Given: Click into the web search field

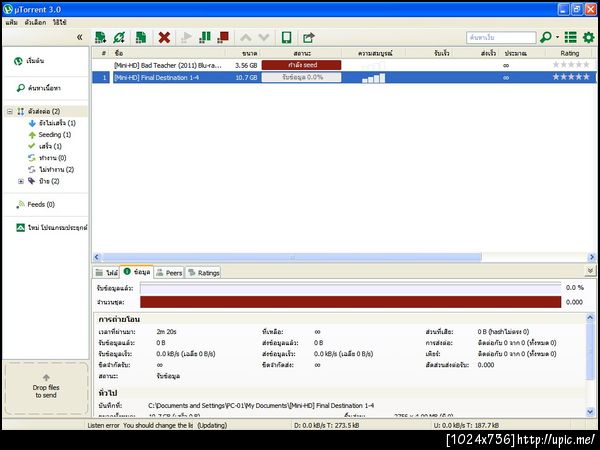Looking at the screenshot, I should click(x=501, y=38).
